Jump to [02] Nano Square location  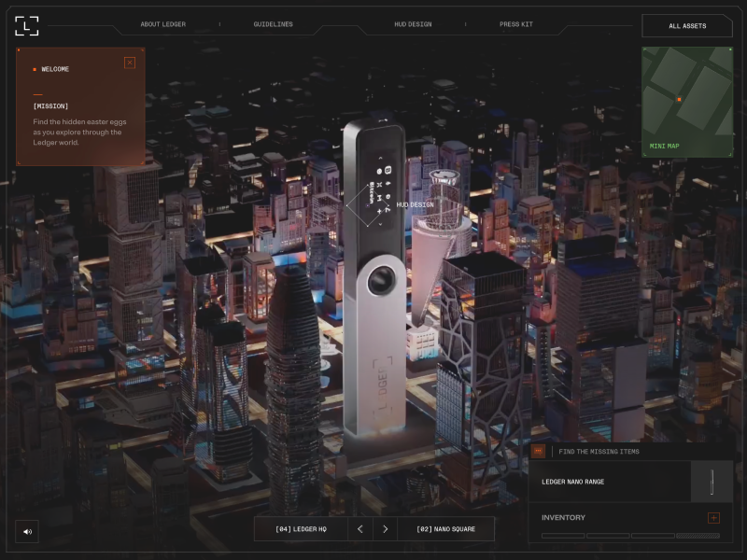tap(446, 529)
